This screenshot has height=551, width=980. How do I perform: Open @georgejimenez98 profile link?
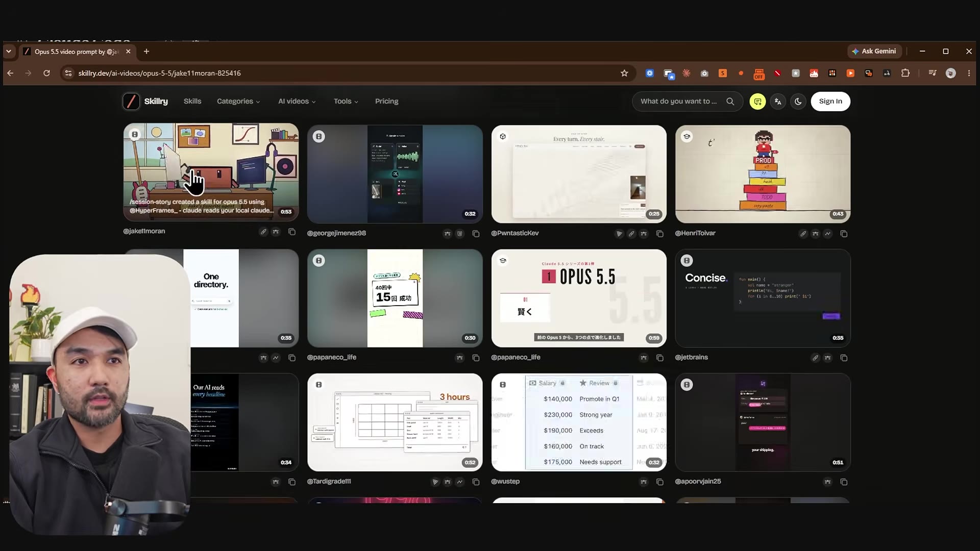coord(336,233)
